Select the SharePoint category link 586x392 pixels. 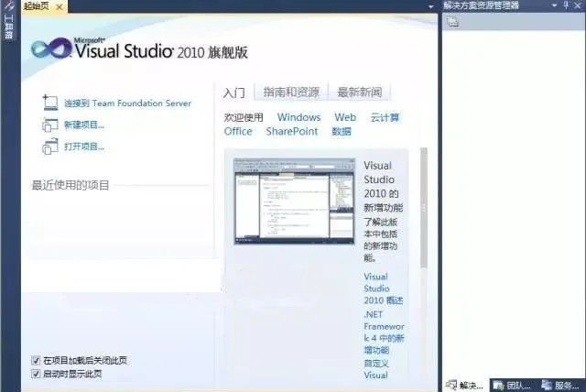[x=292, y=132]
